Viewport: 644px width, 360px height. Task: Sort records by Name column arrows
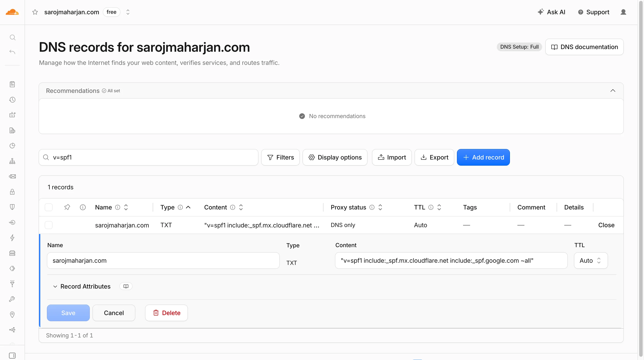(126, 207)
